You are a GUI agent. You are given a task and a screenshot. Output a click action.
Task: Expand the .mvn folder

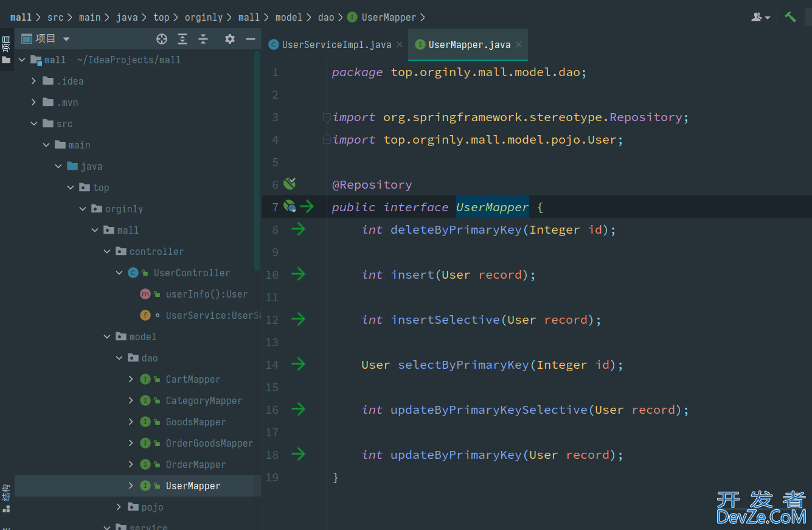click(x=33, y=102)
